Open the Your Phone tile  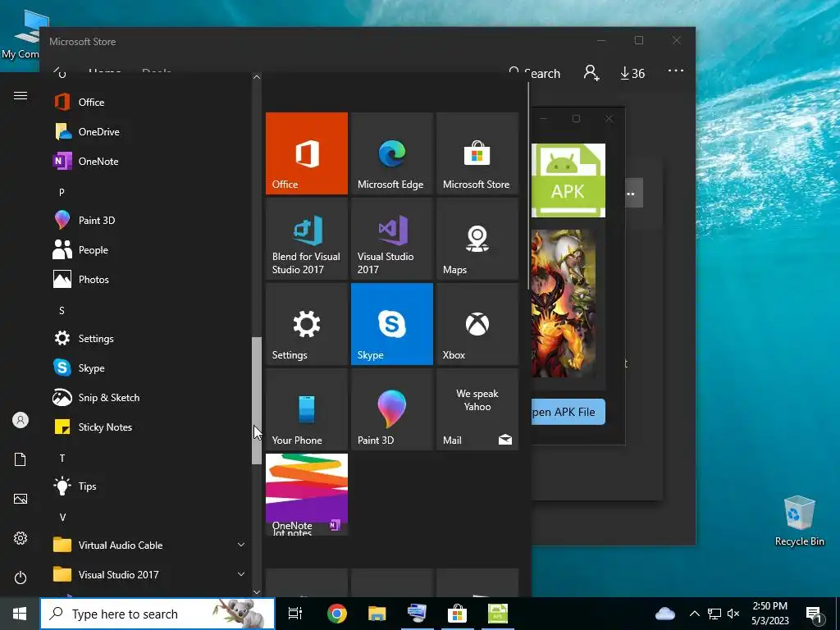click(307, 409)
